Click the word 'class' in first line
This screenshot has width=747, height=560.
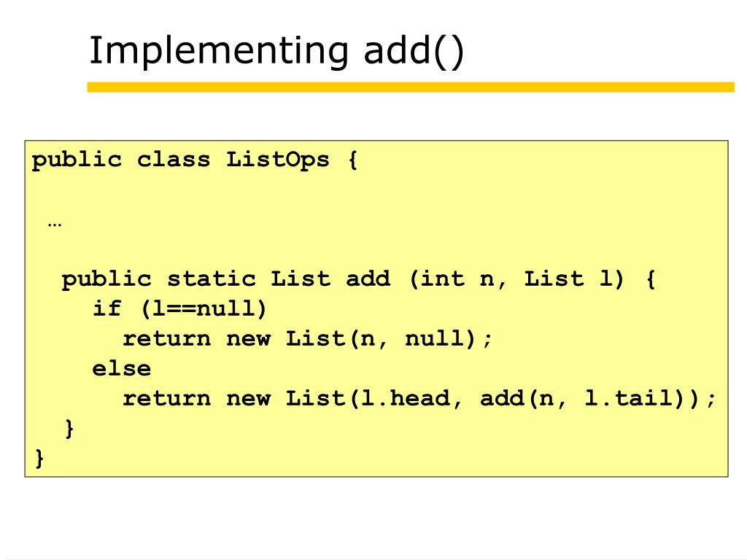click(174, 160)
